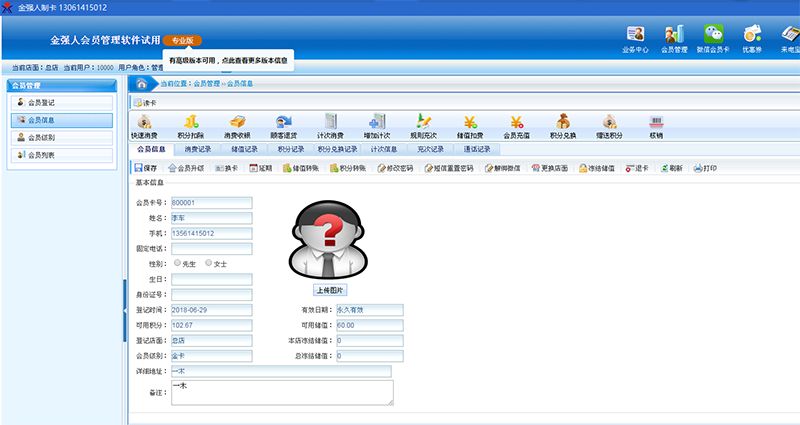
Task: Switch to 通话记录 tab
Action: click(x=477, y=149)
